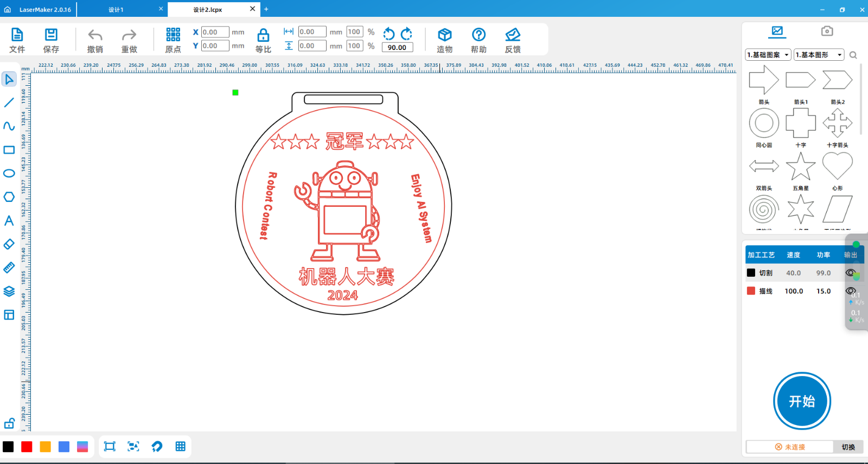Open the 1.基本图形 category dropdown
This screenshot has height=464, width=868.
click(x=819, y=55)
